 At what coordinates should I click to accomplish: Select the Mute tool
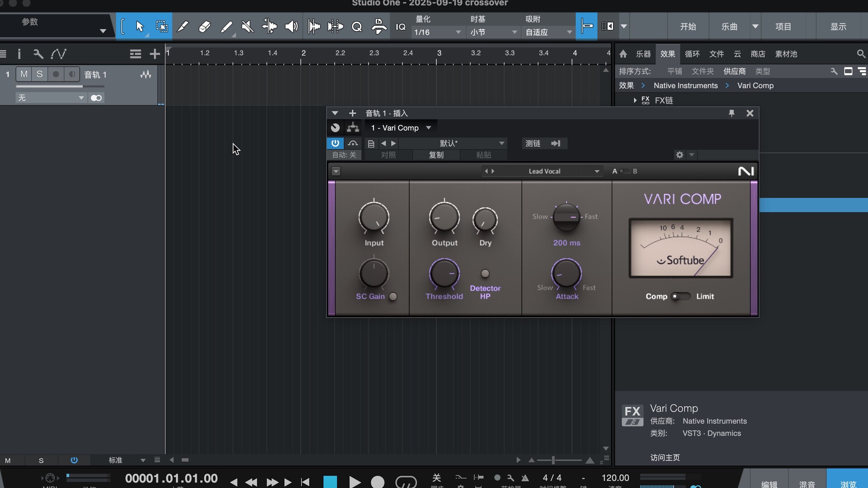pos(247,27)
